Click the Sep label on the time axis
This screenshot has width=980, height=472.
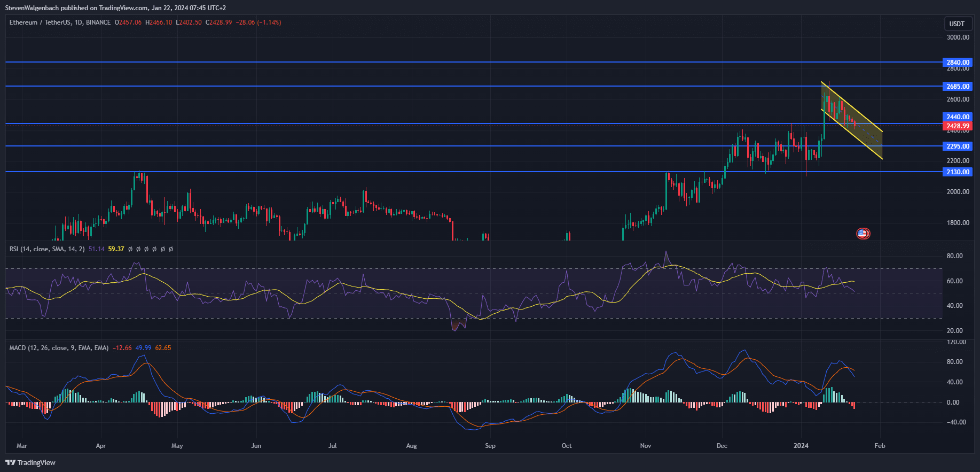[x=490, y=446]
